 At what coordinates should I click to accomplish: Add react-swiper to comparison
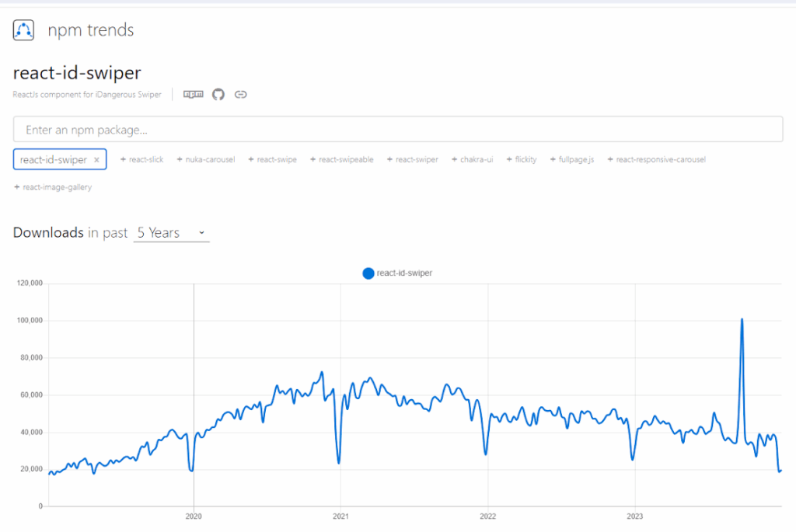coord(413,160)
